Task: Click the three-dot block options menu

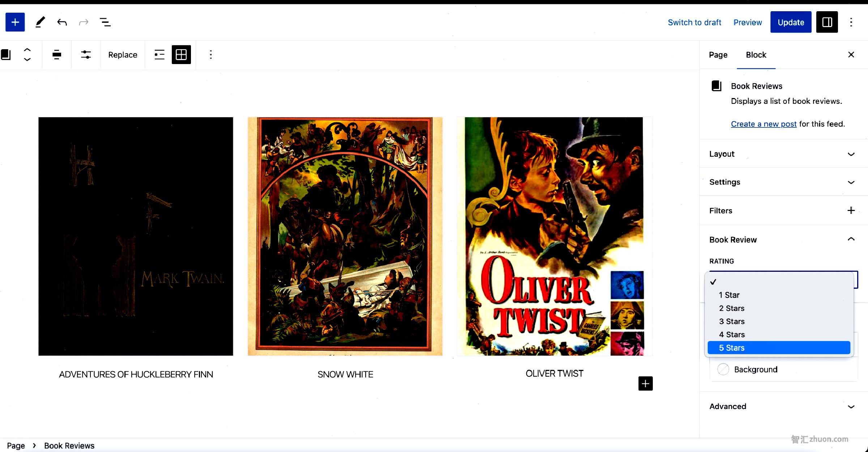Action: coord(209,55)
